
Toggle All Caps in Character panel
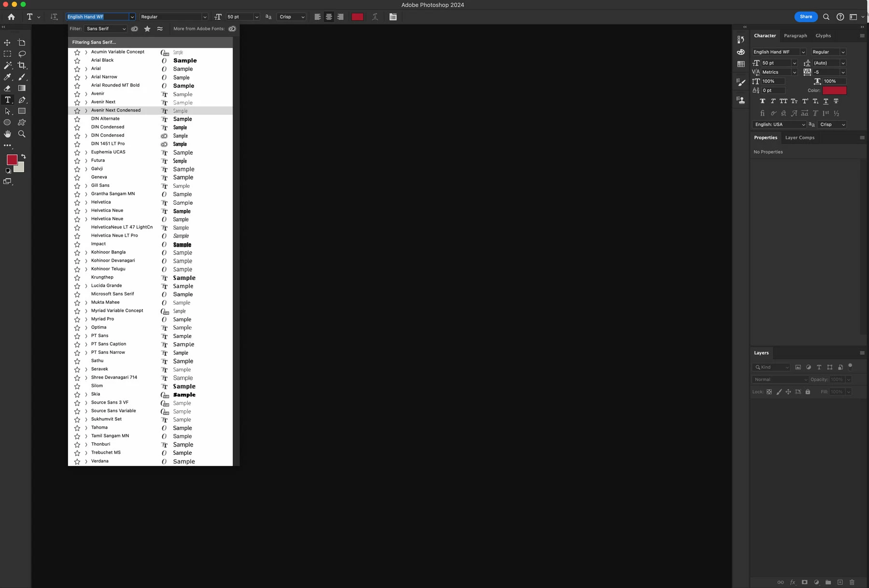pyautogui.click(x=783, y=101)
